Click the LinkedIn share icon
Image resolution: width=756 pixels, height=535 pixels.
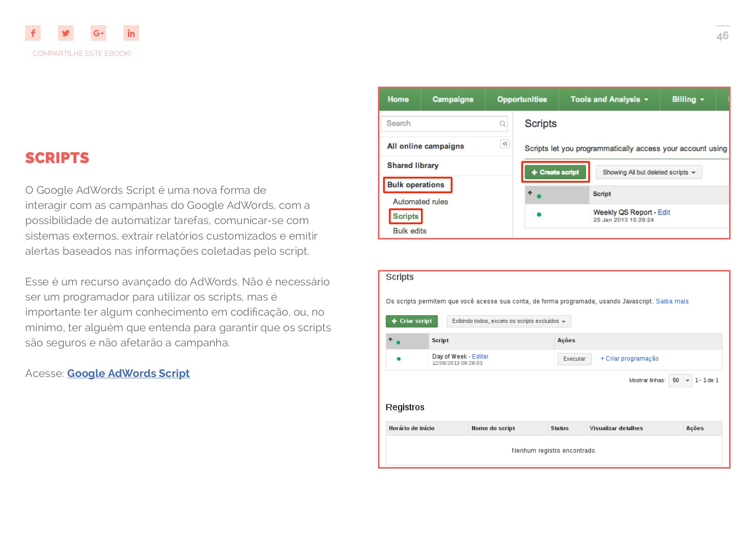click(131, 33)
